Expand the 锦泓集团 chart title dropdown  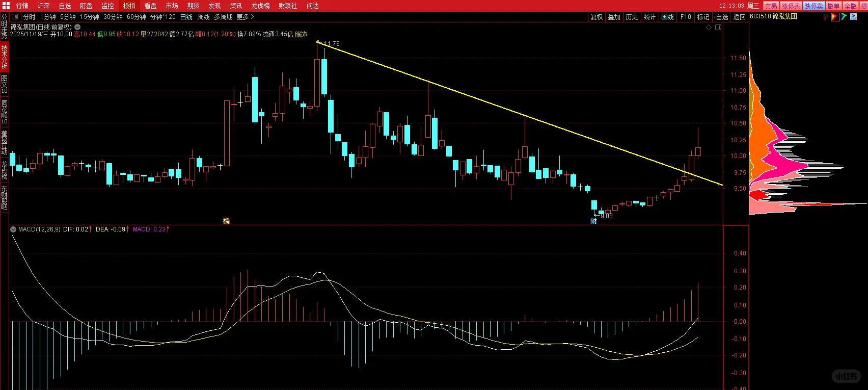[x=77, y=27]
